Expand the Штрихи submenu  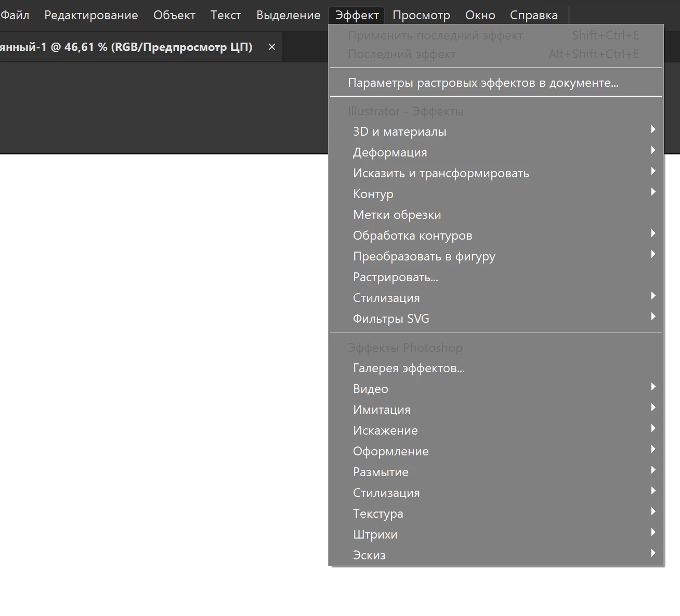pyautogui.click(x=496, y=534)
